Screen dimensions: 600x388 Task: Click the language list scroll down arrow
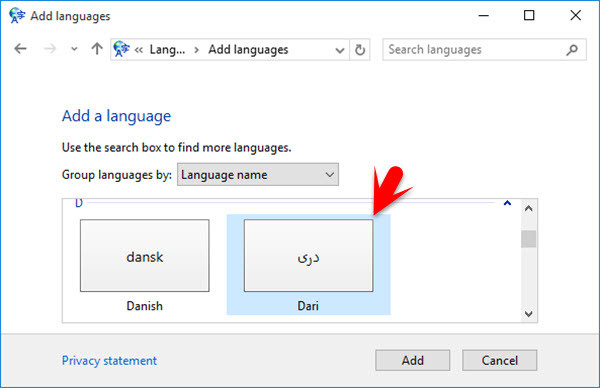529,314
